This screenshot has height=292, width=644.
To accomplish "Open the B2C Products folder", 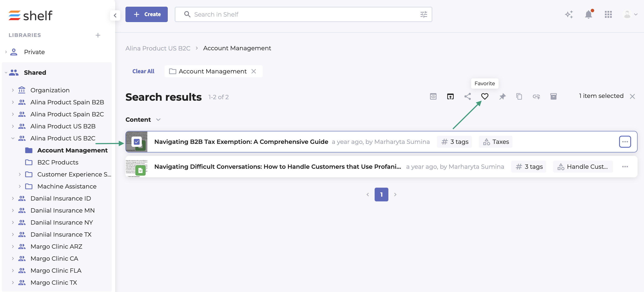I will (58, 162).
